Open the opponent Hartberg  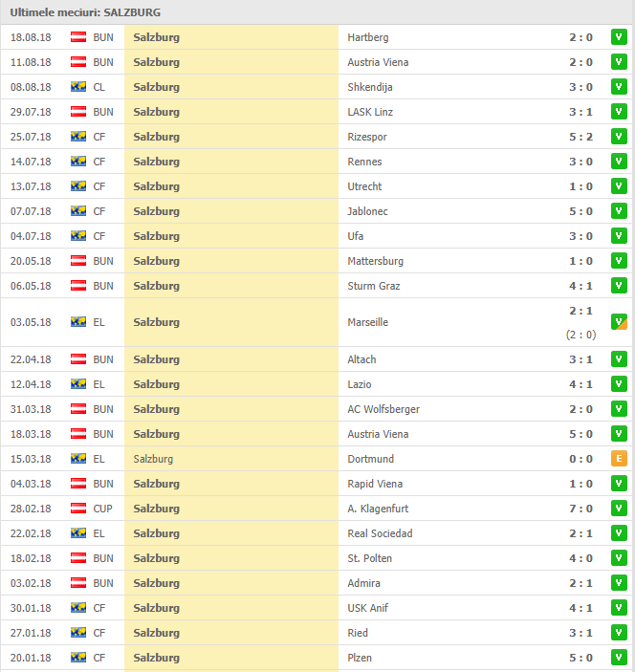(x=368, y=37)
